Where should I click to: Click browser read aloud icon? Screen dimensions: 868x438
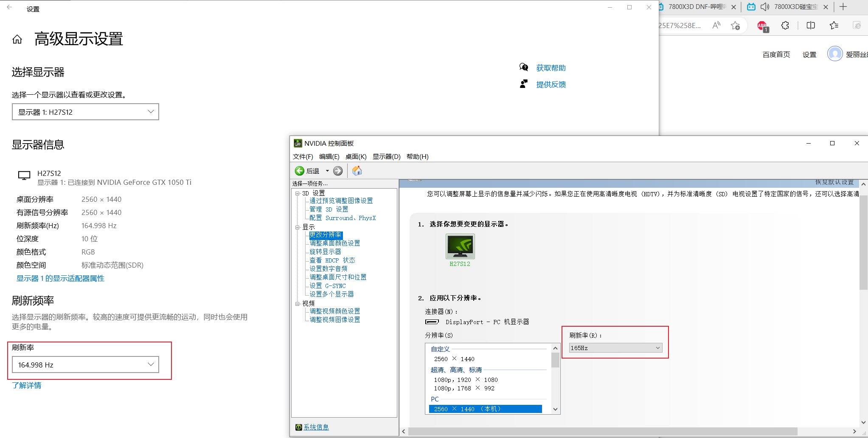click(716, 25)
